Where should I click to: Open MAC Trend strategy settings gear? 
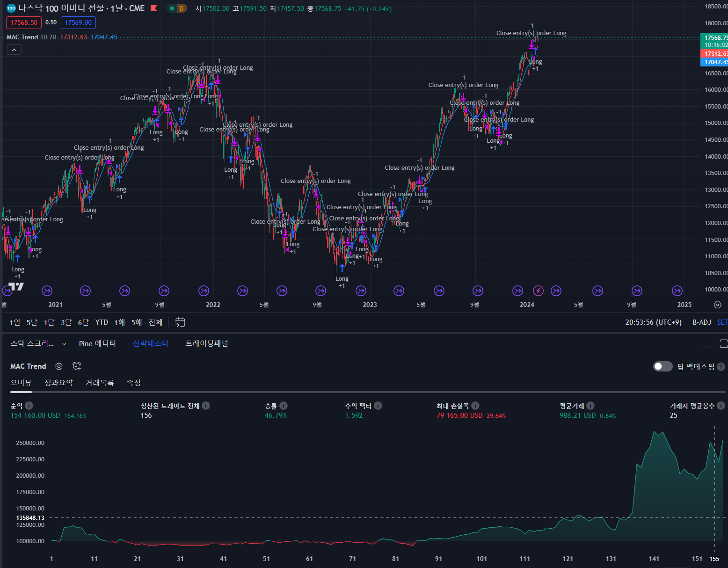[x=59, y=366]
